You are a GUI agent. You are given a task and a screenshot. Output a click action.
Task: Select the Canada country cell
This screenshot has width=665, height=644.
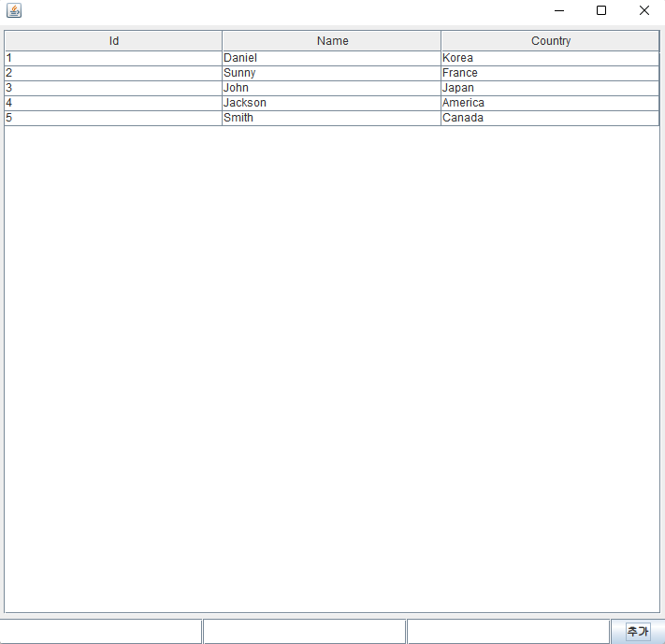pyautogui.click(x=550, y=118)
